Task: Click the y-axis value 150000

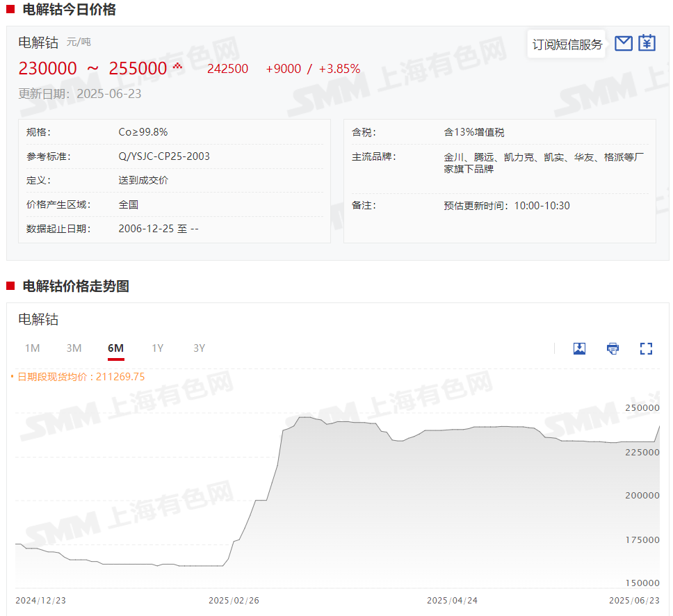Action: [642, 583]
